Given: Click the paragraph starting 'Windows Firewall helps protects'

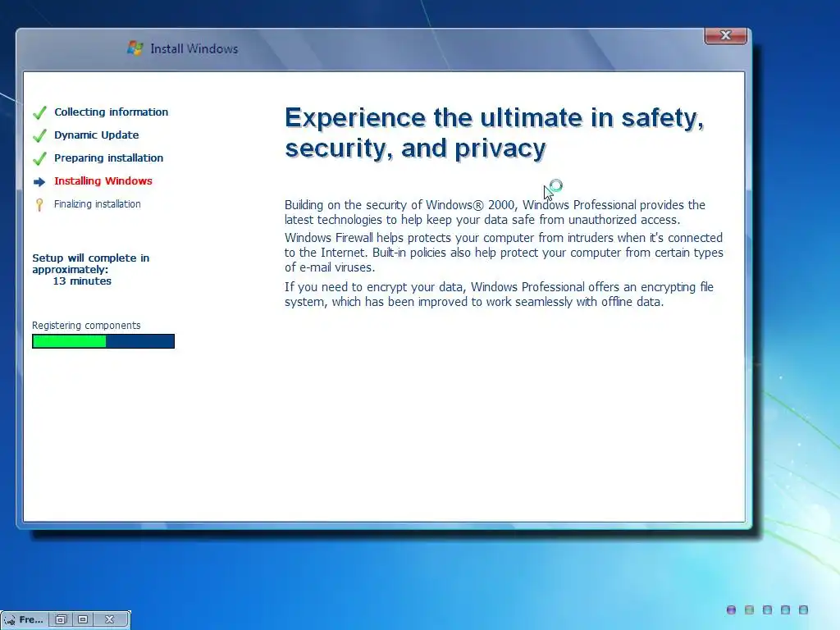Looking at the screenshot, I should (x=504, y=253).
